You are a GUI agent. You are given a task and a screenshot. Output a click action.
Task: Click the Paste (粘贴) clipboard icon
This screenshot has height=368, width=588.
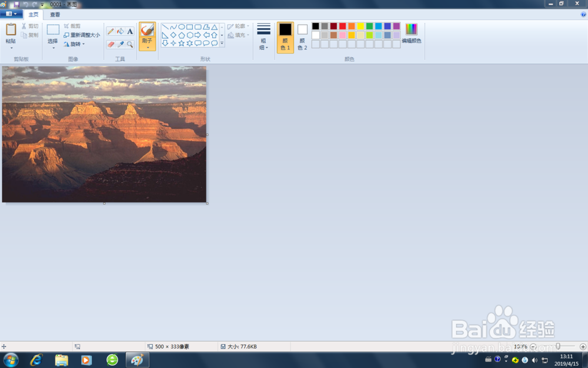point(11,29)
